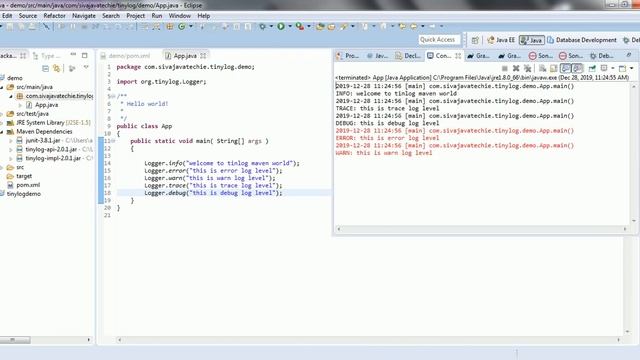Open the Refactor menu
Image resolution: width=640 pixels, height=360 pixels.
(x=54, y=16)
